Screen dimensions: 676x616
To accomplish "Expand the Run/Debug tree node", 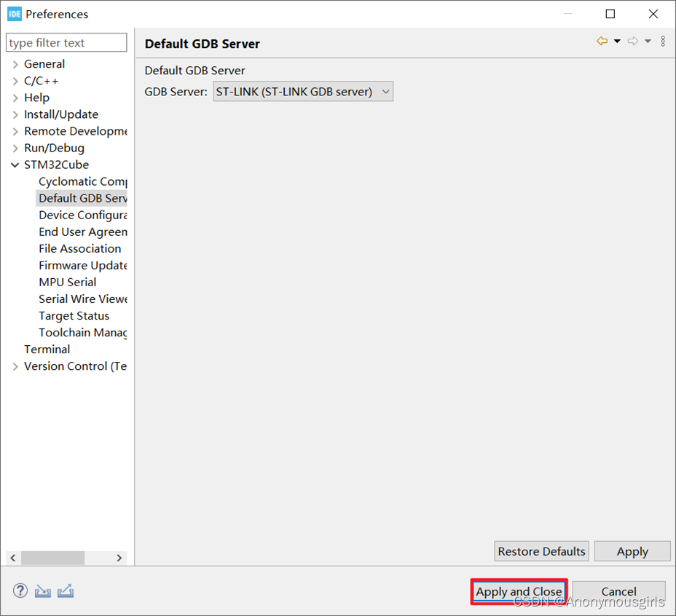I will 15,149.
